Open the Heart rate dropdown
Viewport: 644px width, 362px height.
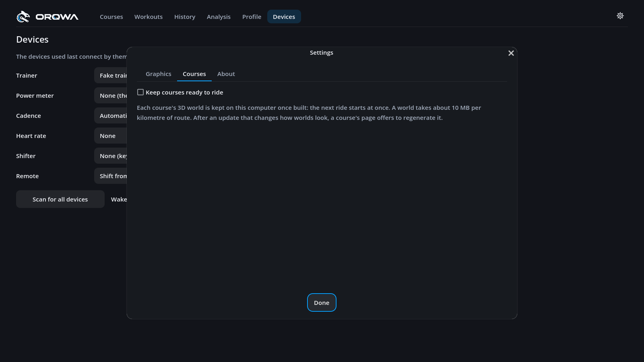[x=111, y=136]
